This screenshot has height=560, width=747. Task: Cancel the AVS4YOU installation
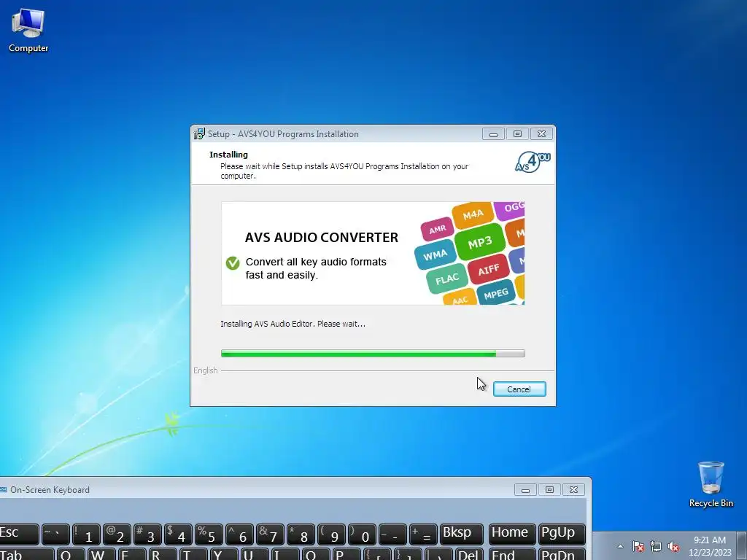pos(519,389)
